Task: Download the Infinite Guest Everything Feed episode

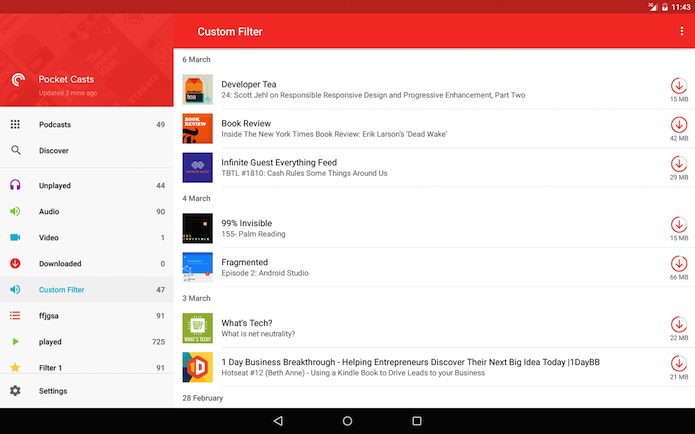Action: pos(678,164)
